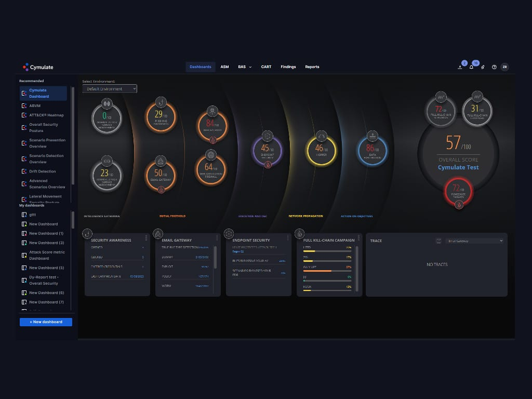Screen dimensions: 532x399
Task: Switch to the Dashboards tab
Action: pyautogui.click(x=200, y=67)
